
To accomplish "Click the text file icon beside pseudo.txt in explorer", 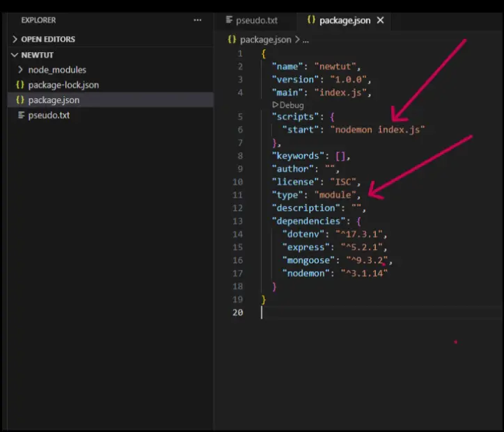I will pos(21,115).
